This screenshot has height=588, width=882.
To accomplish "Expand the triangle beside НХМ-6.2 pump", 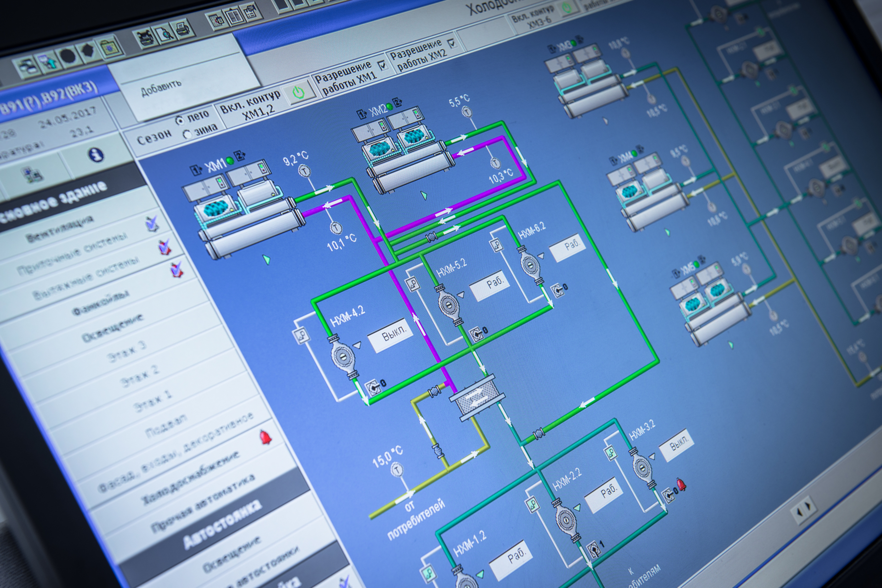I will click(542, 255).
